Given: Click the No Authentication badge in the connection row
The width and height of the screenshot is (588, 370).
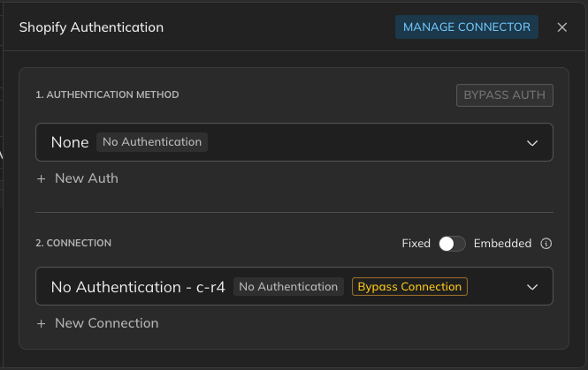Looking at the screenshot, I should pos(288,287).
